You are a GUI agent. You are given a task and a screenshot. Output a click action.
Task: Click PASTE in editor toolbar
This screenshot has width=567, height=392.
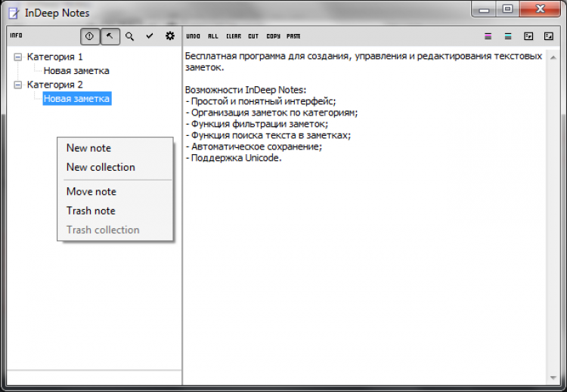pyautogui.click(x=293, y=36)
